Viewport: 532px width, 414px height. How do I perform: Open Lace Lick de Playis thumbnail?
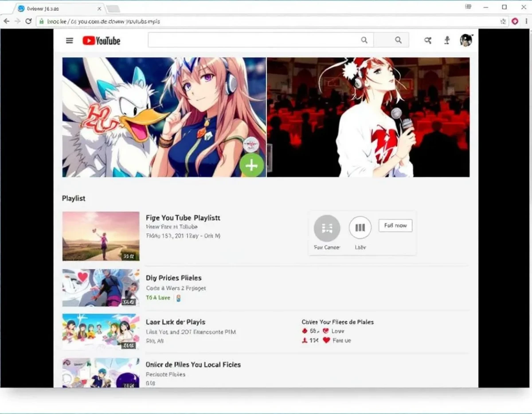coord(101,332)
